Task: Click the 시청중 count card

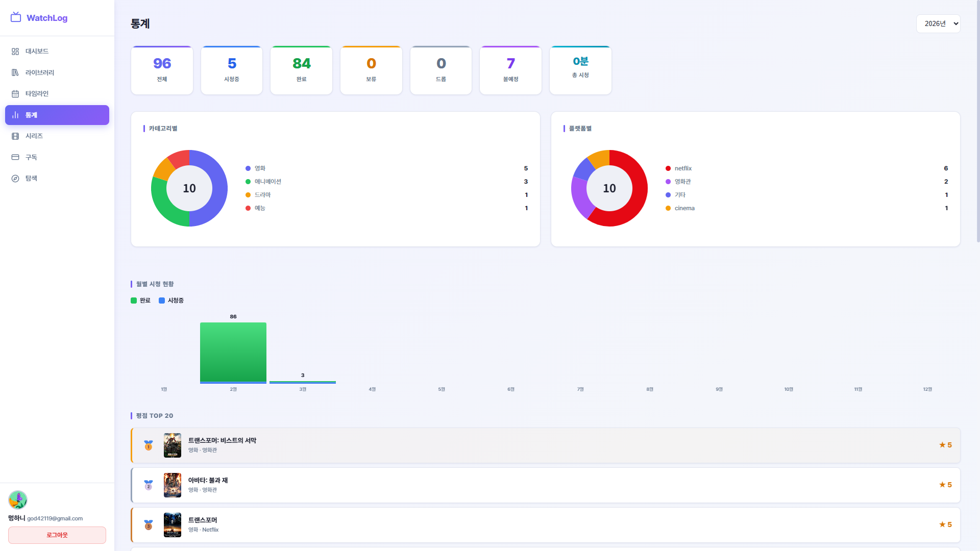Action: point(232,70)
